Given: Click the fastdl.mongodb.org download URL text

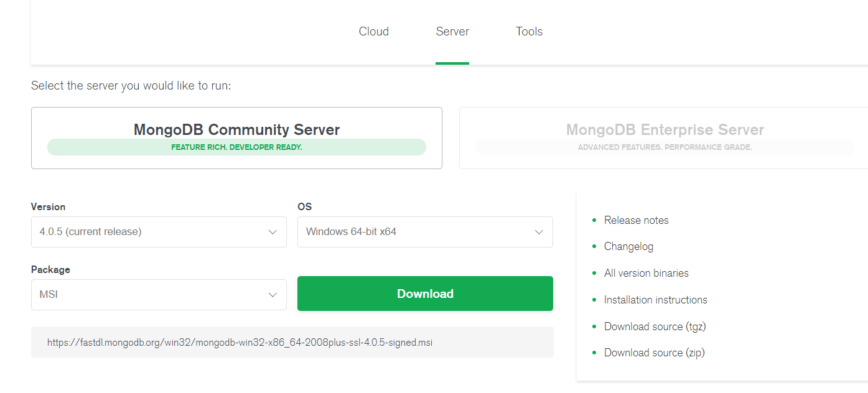Looking at the screenshot, I should [x=240, y=342].
